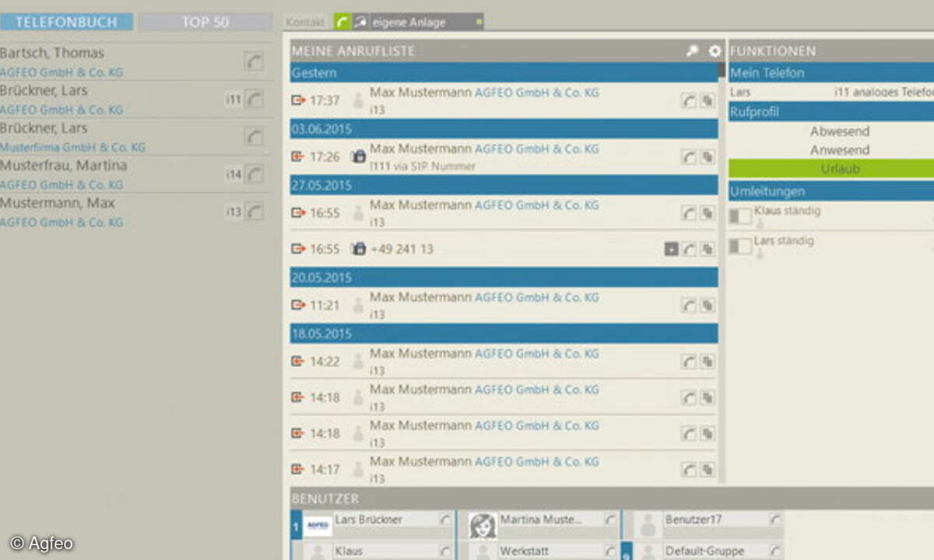Call Mustermann, Max from the phonebook

tap(254, 212)
